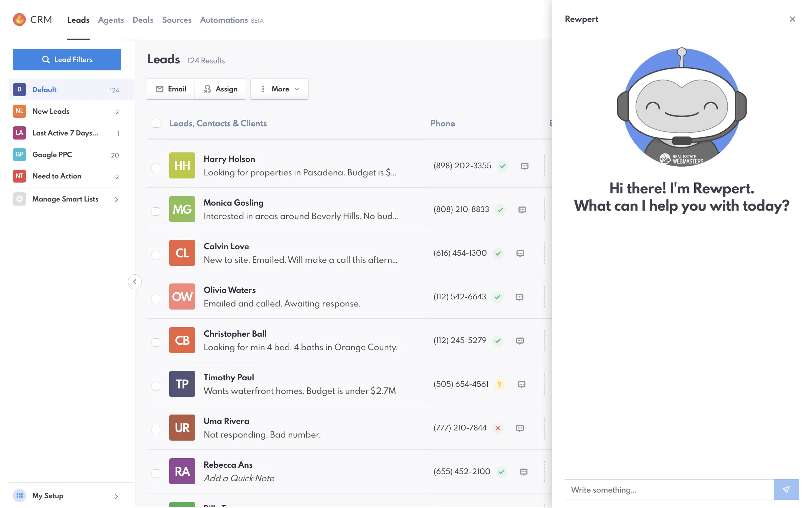Open the text message icon for Calvin Love
This screenshot has height=508, width=812.
point(520,253)
